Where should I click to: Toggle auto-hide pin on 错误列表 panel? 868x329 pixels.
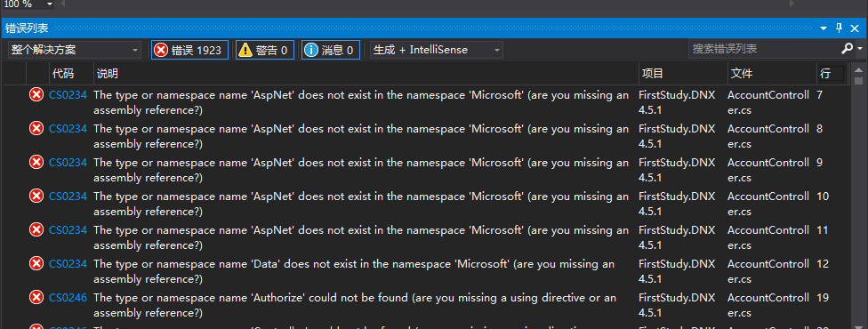point(839,28)
